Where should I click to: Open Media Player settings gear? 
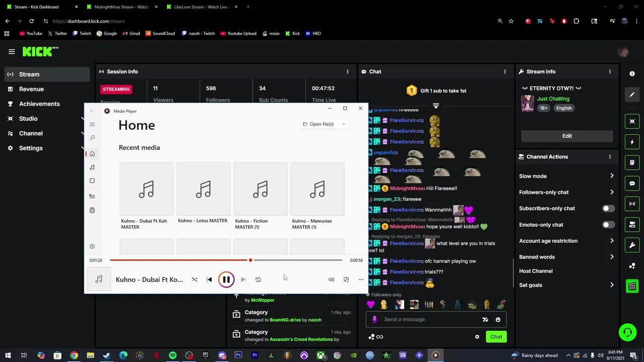coord(92,246)
